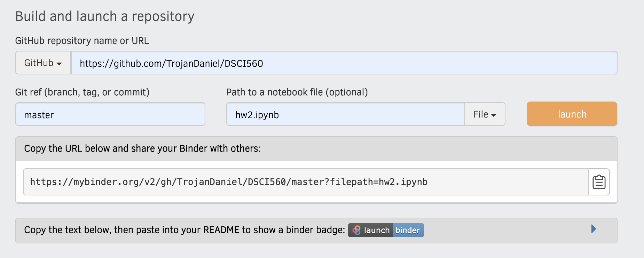Click the caret arrow beside File
644x258 pixels.
pyautogui.click(x=494, y=115)
